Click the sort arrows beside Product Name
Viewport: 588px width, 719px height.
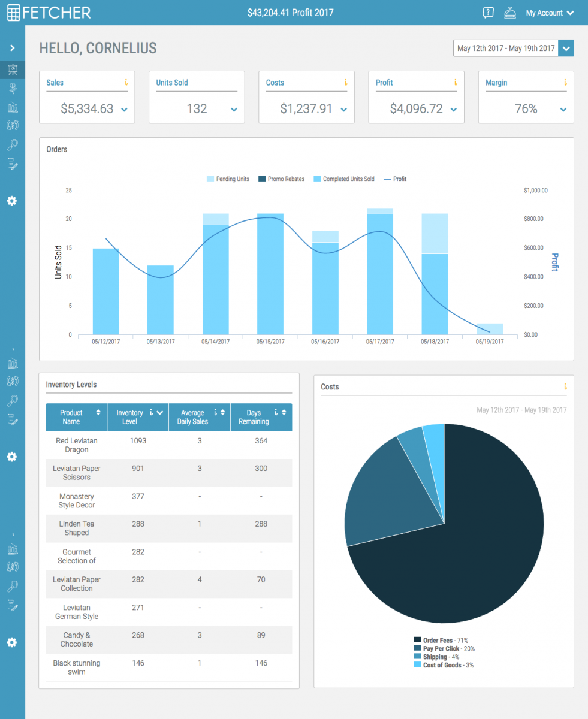[98, 413]
